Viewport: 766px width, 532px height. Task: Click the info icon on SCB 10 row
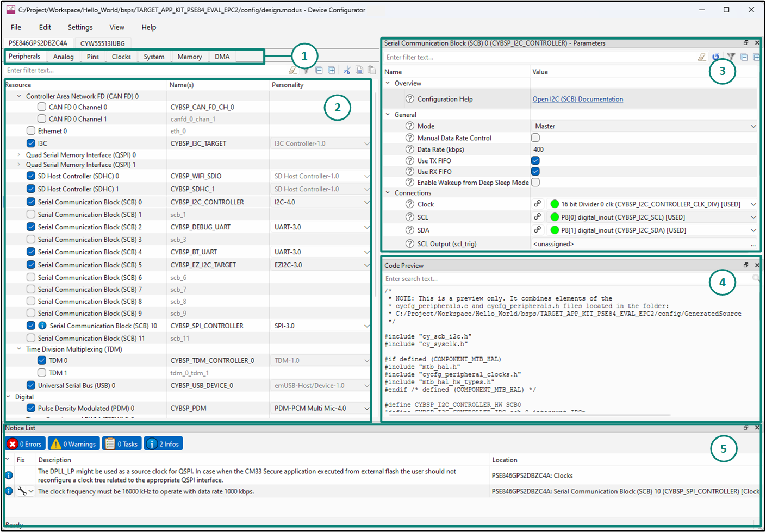(42, 326)
